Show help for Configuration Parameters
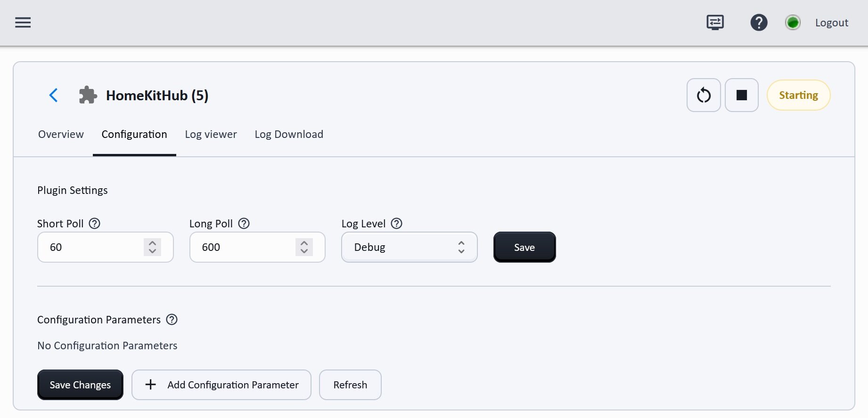 tap(172, 319)
